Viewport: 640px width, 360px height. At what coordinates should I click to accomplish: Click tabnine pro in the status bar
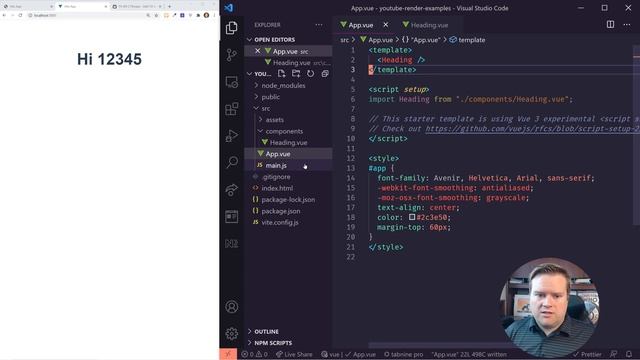[404, 354]
